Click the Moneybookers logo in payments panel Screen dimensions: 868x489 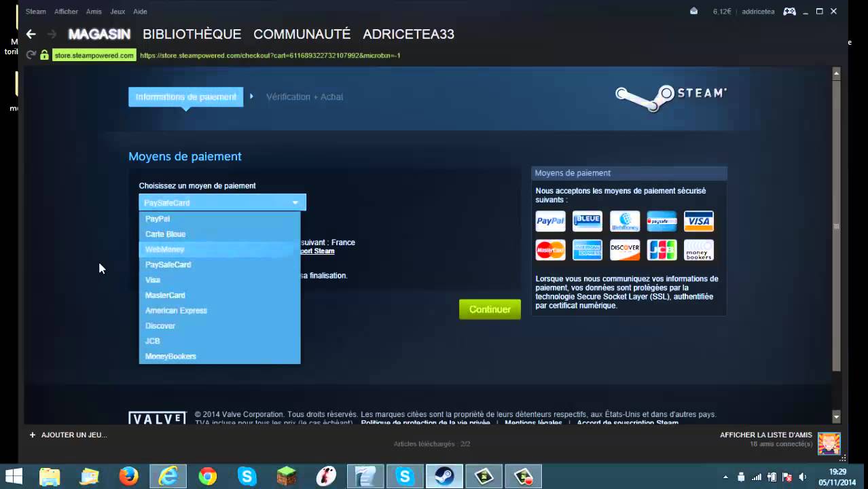[699, 250]
